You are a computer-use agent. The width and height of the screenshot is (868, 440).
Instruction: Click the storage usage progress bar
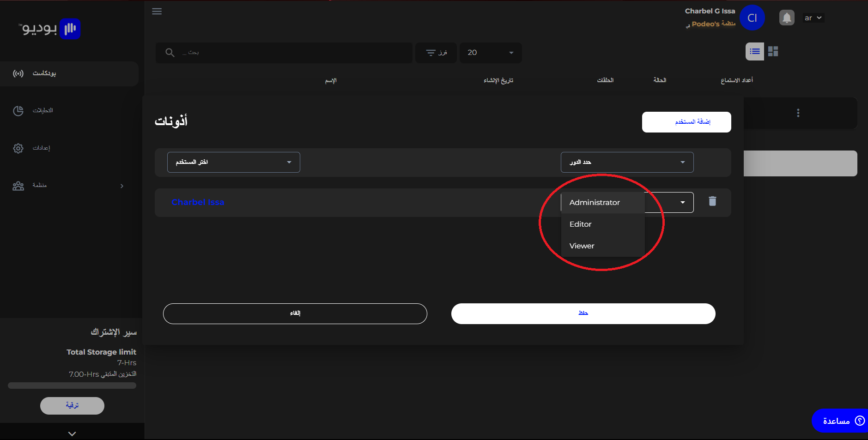coord(72,386)
